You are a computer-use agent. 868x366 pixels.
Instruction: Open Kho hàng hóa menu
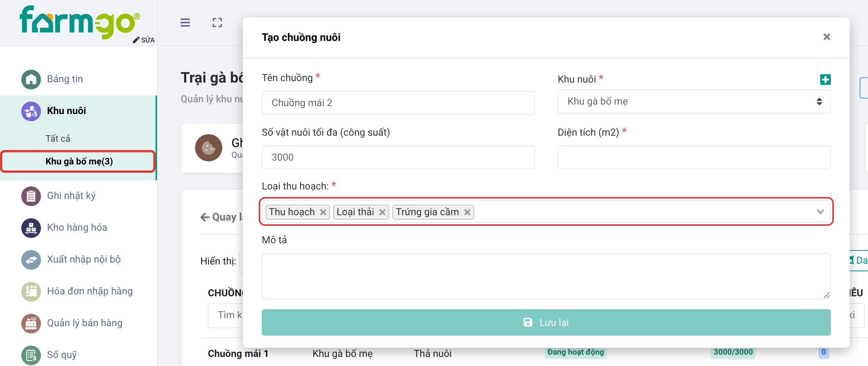pos(77,228)
